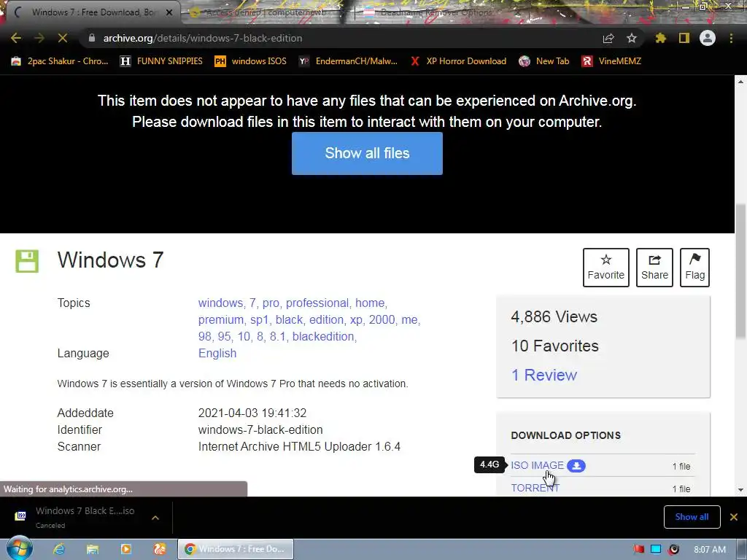Stop loading the page with X button

(63, 38)
